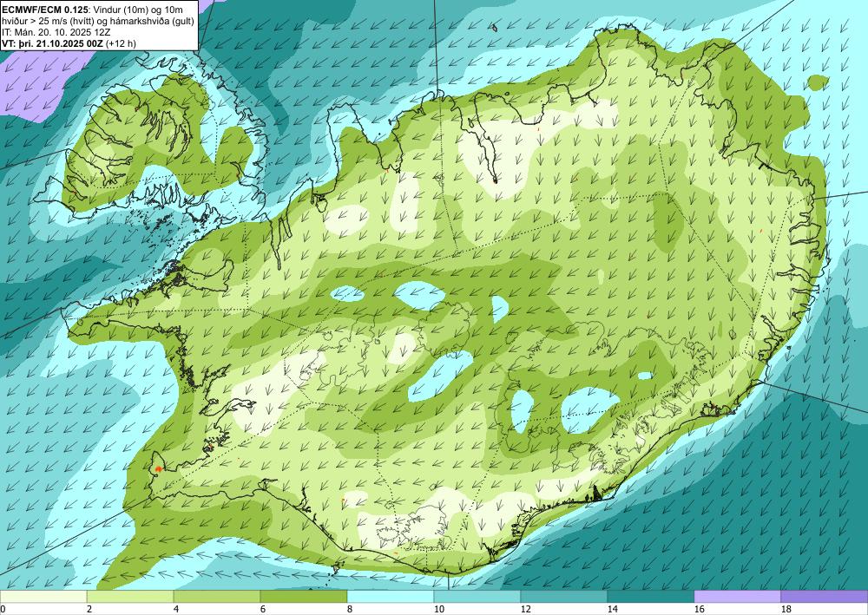Click the legend label "0"
This screenshot has width=868, height=615.
[x=3, y=609]
